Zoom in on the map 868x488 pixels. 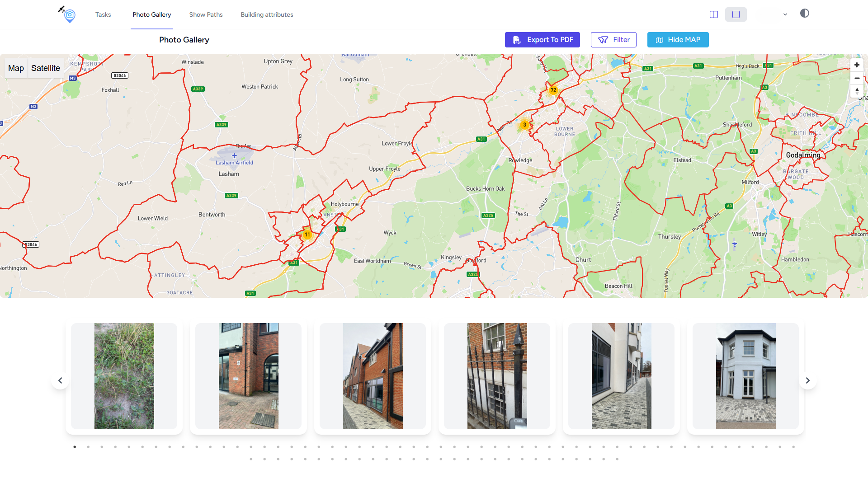[x=857, y=65]
